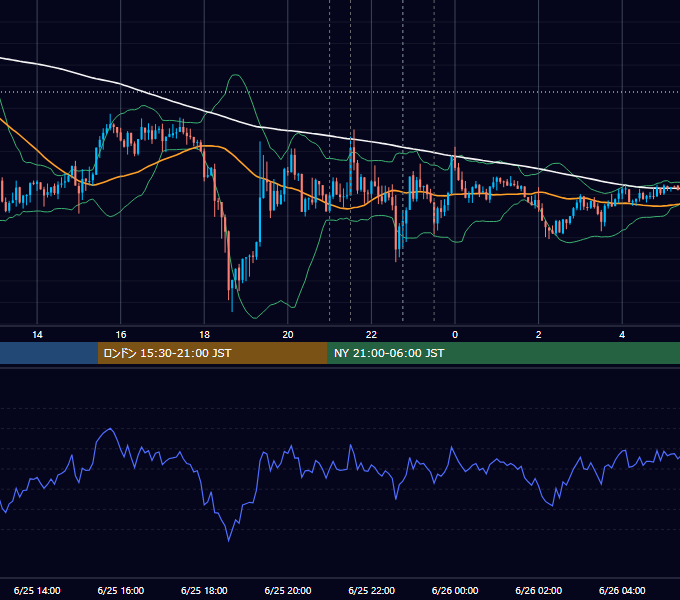Click the 6/25 18:00 date label
680x600 pixels.
coord(204,590)
